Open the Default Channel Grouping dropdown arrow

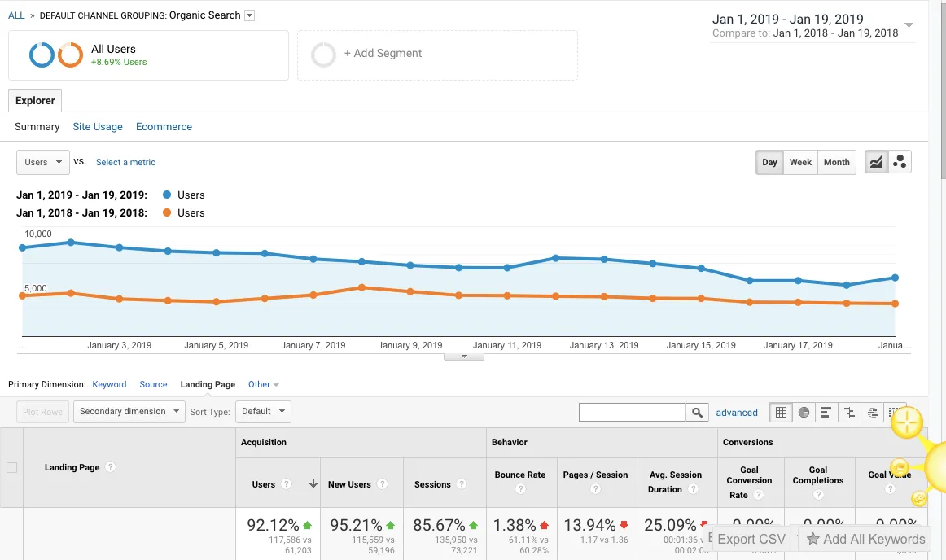pyautogui.click(x=250, y=15)
